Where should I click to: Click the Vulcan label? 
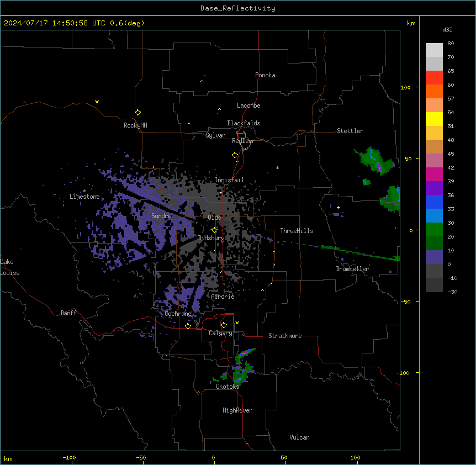tap(299, 437)
